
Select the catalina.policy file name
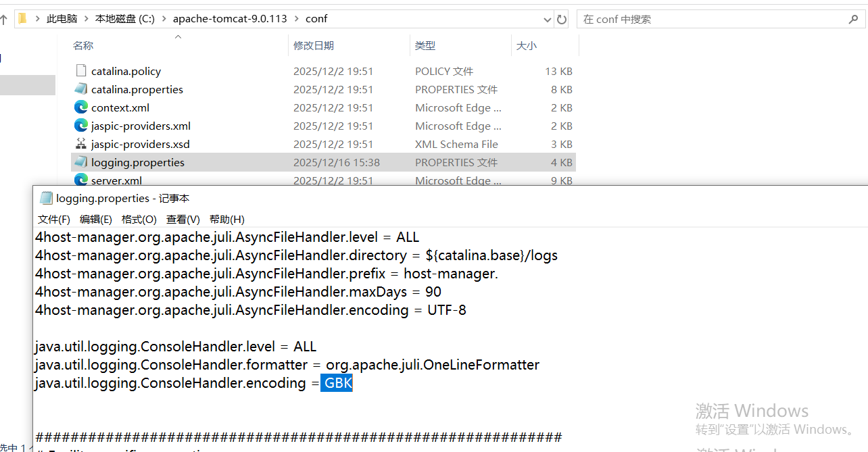[x=126, y=71]
